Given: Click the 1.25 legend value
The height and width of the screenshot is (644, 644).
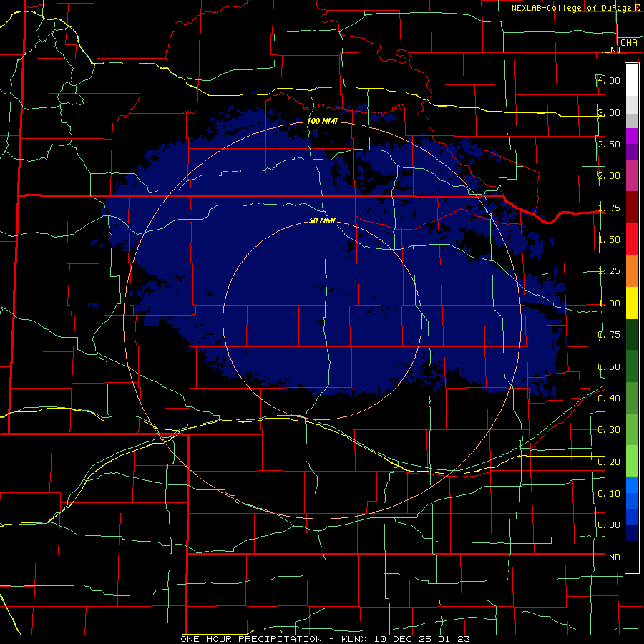Looking at the screenshot, I should click(x=609, y=270).
